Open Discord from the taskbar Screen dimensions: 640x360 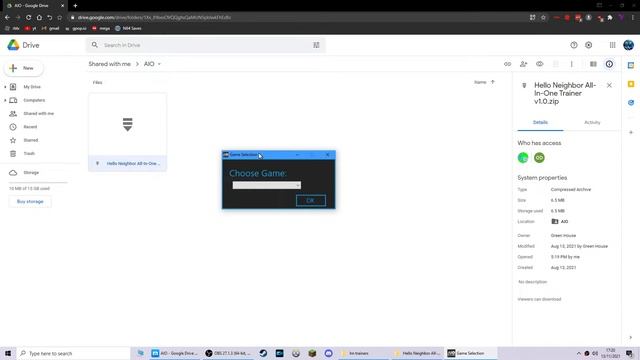[329, 353]
